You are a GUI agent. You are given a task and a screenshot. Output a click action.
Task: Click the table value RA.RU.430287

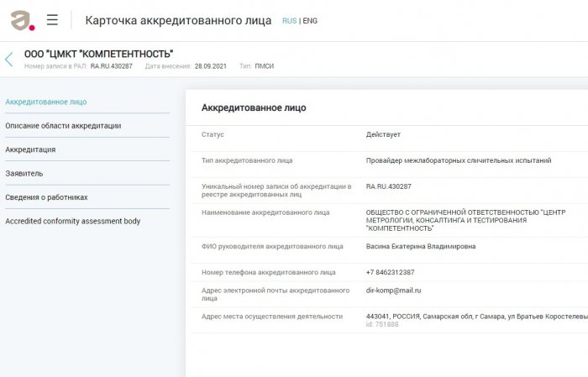point(388,186)
